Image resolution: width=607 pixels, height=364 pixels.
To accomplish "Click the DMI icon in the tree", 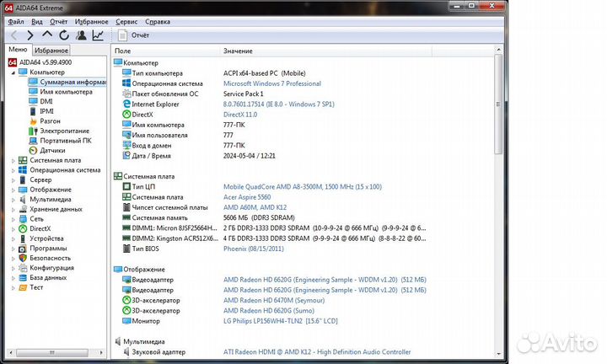I will click(33, 101).
